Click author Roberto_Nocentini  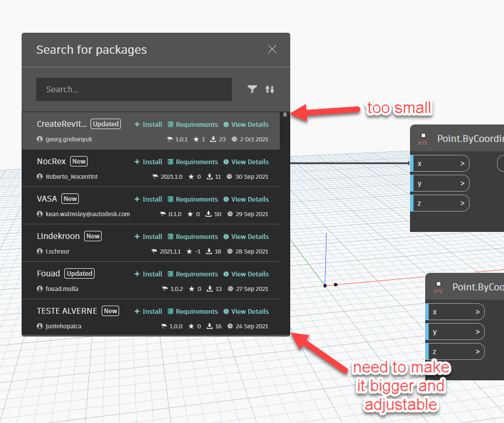pos(71,176)
